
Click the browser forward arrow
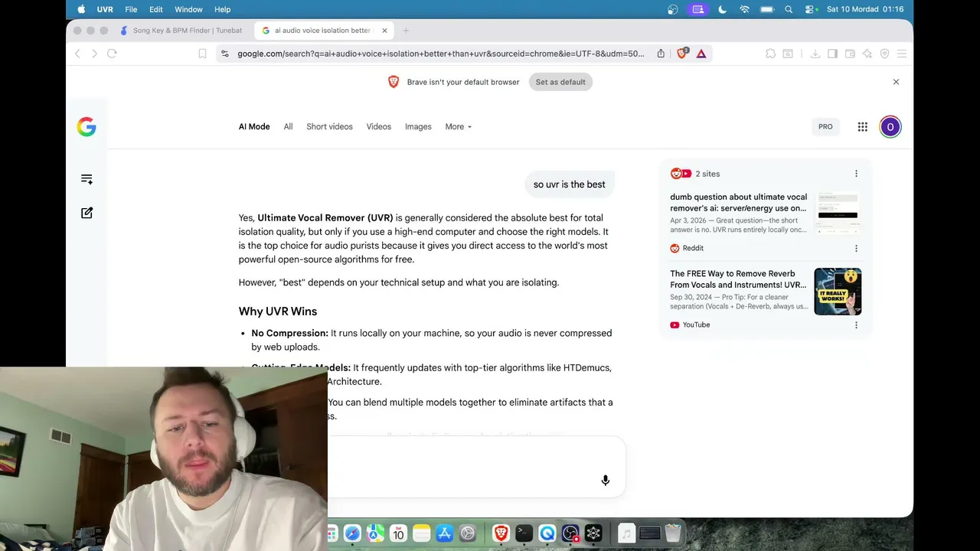[94, 54]
